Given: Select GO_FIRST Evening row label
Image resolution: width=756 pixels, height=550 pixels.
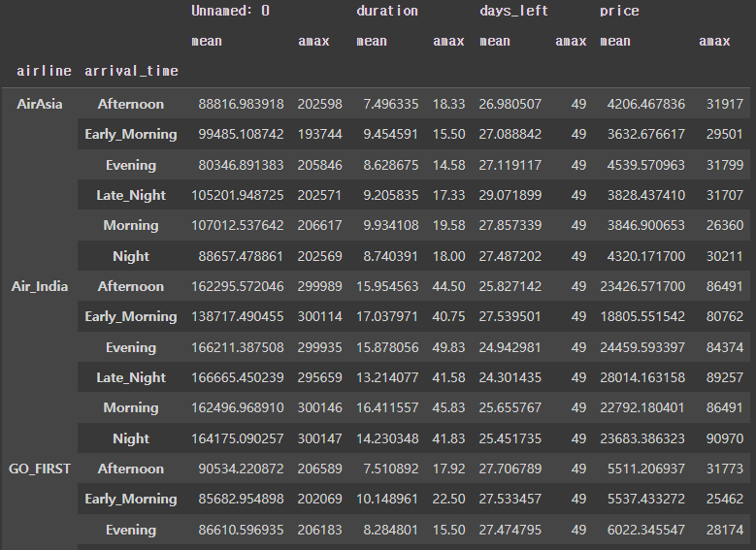Looking at the screenshot, I should tap(131, 530).
